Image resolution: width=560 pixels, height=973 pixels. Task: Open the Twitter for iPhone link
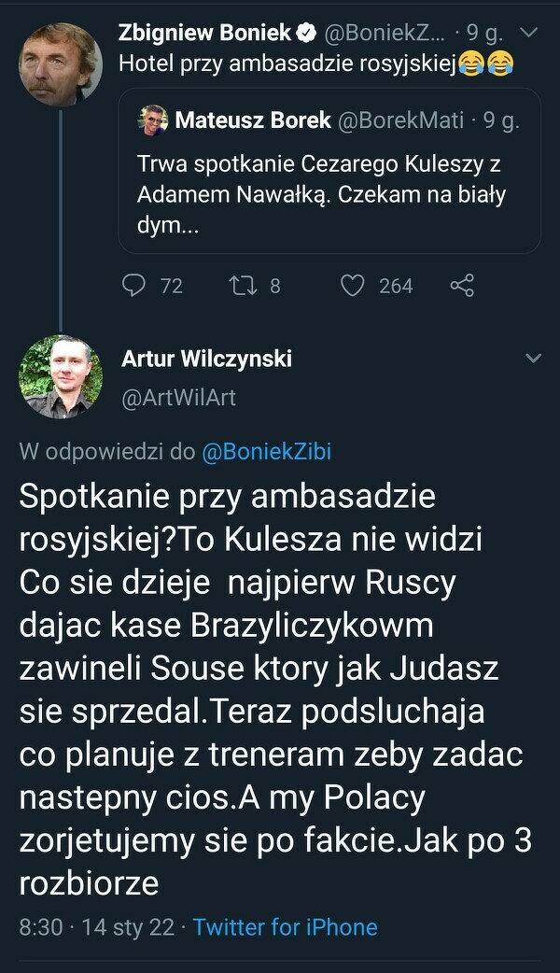(286, 927)
